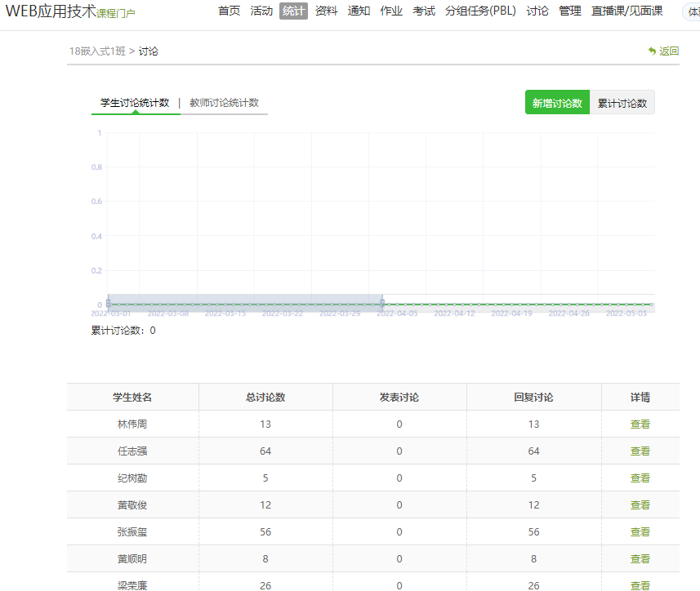Open 分组任务(PBL) in navigation
Image resolution: width=700 pixels, height=591 pixels.
click(480, 11)
